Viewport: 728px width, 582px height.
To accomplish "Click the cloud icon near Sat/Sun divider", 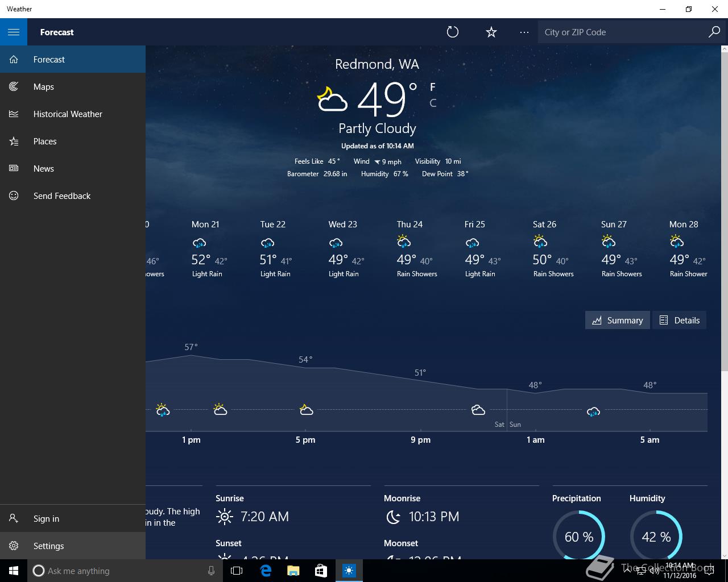I will tap(478, 410).
